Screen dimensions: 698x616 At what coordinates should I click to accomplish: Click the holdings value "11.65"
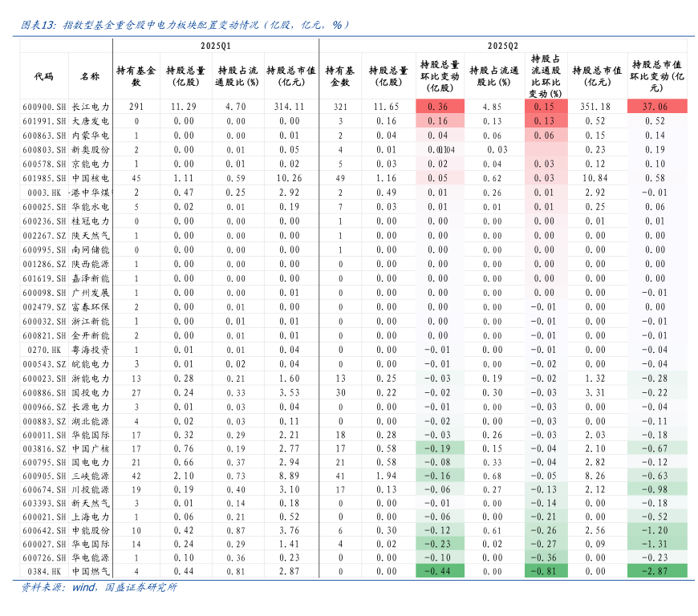point(387,107)
